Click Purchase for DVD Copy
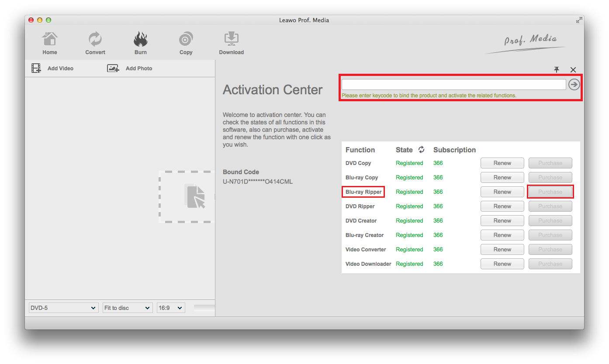The width and height of the screenshot is (609, 364). point(550,163)
